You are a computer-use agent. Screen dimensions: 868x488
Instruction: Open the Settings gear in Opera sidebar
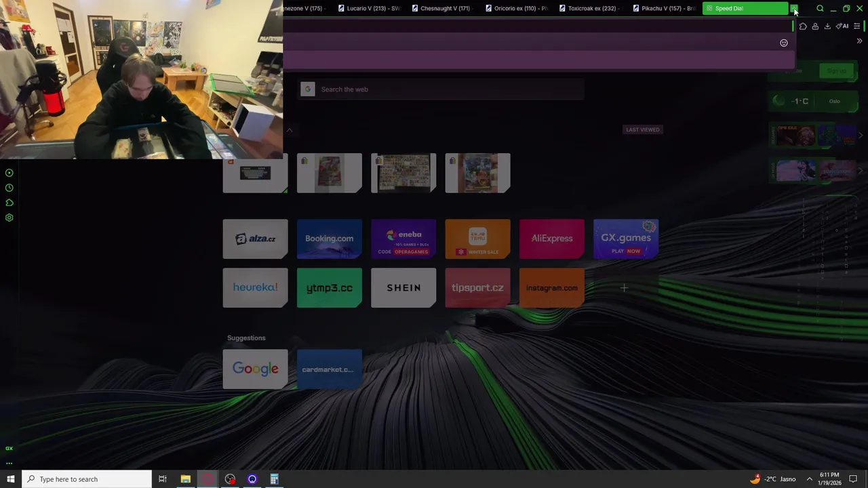9,218
